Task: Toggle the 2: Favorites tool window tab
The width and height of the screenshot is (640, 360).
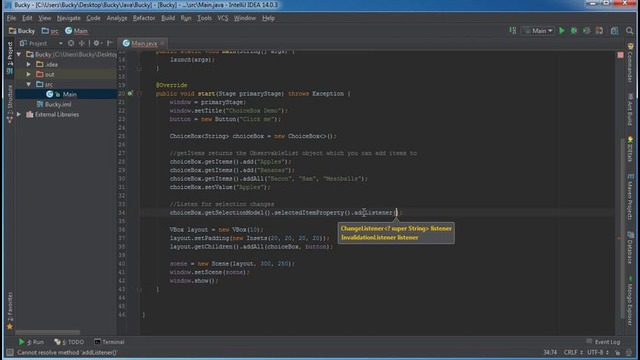Action: point(10,310)
